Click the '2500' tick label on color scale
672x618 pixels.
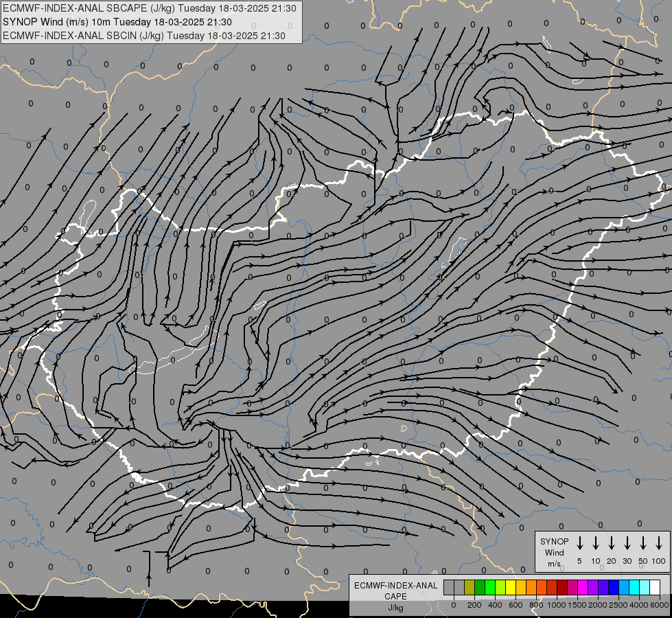pos(618,605)
